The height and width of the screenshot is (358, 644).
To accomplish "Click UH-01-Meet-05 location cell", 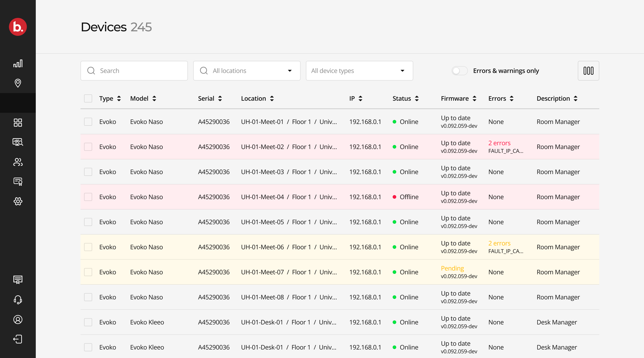I will pyautogui.click(x=289, y=222).
